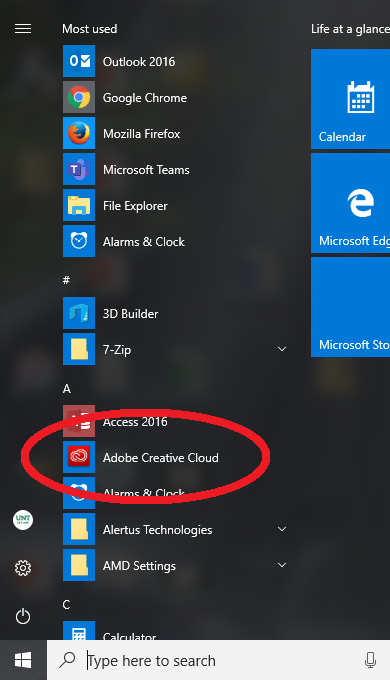Image resolution: width=390 pixels, height=680 pixels.
Task: Click 'Google Chrome' text label
Action: [x=145, y=98]
